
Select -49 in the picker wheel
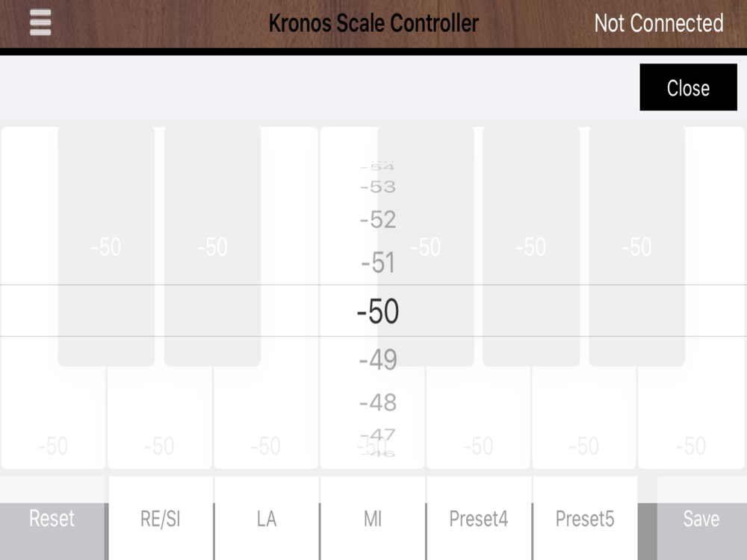pos(378,360)
